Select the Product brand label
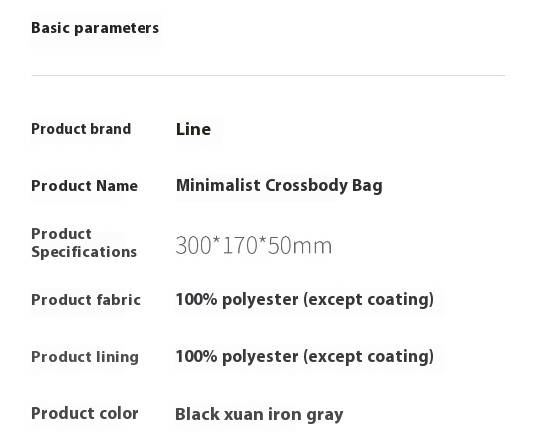548x442 pixels. coord(81,129)
